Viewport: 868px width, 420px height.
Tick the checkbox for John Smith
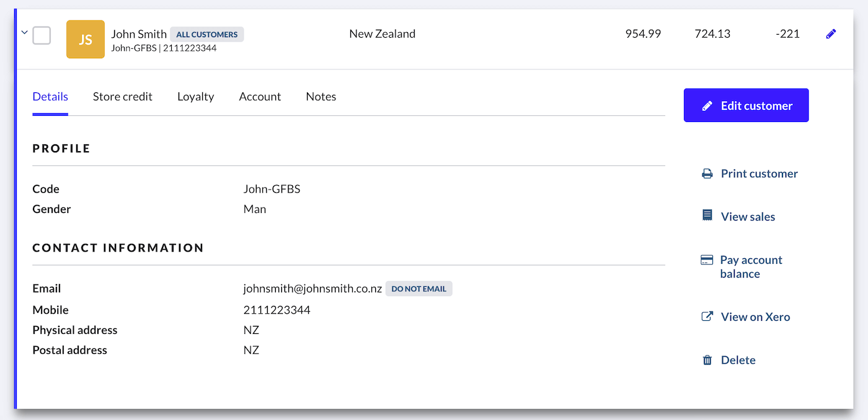(42, 35)
